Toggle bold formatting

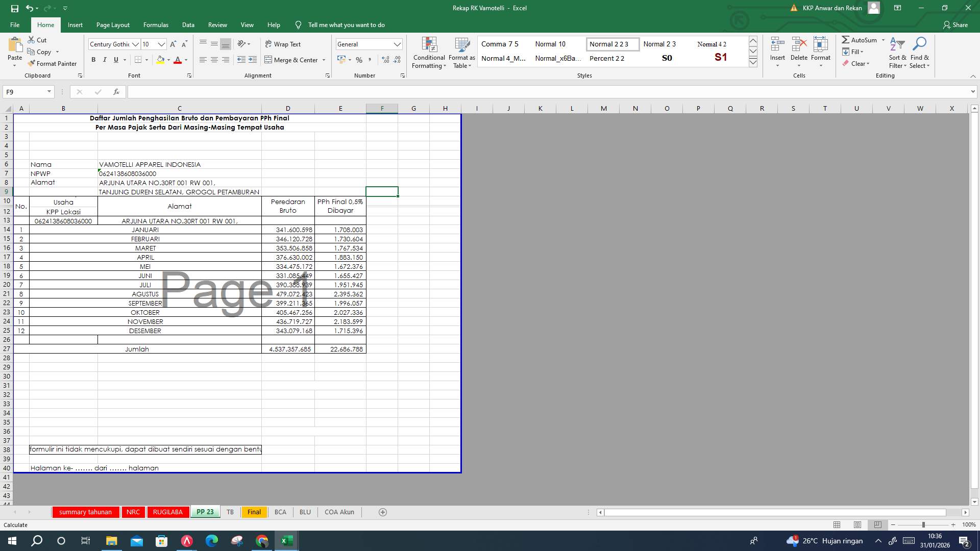click(93, 60)
